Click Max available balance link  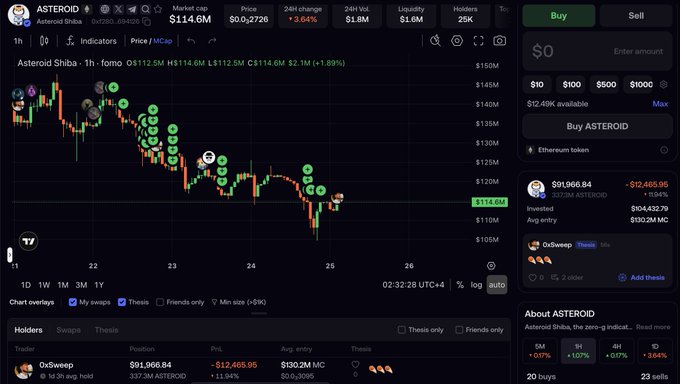coord(660,104)
